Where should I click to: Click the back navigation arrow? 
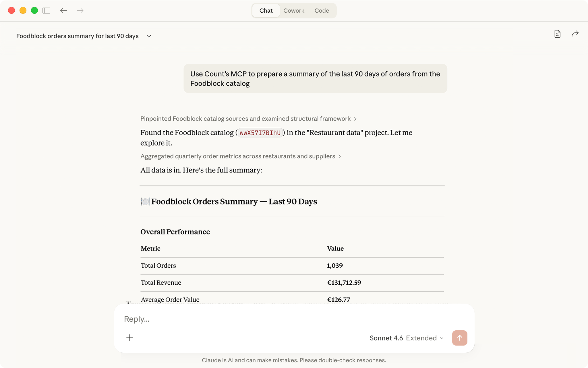click(x=64, y=10)
